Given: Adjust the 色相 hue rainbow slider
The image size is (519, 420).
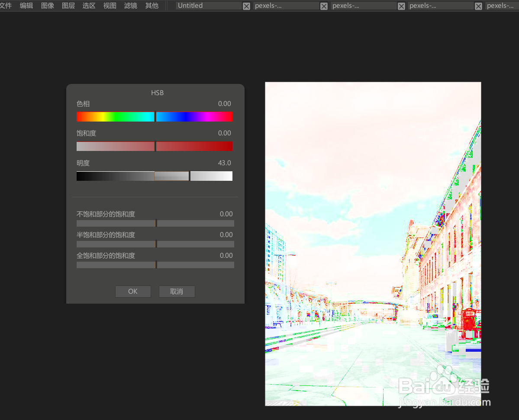Looking at the screenshot, I should pos(155,117).
